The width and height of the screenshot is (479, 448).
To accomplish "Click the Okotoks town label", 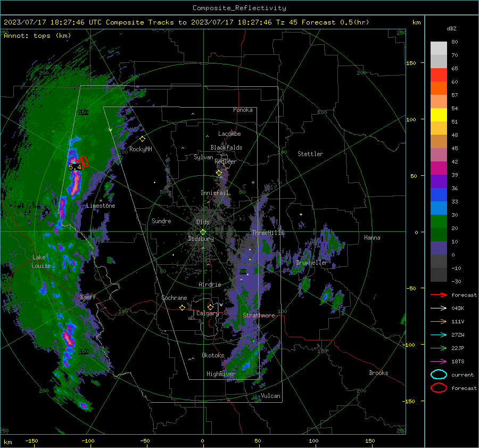I will pyautogui.click(x=213, y=355).
